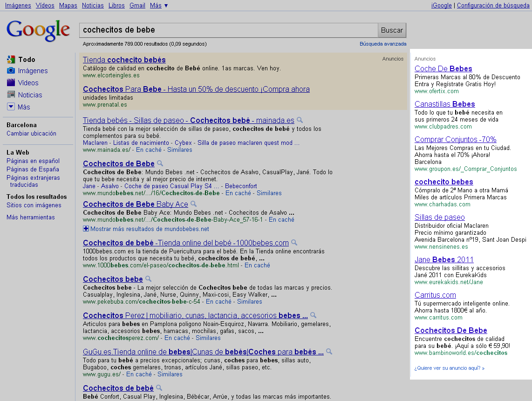Open En caché for the mainada.es result
The height and width of the screenshot is (401, 532).
pos(149,150)
